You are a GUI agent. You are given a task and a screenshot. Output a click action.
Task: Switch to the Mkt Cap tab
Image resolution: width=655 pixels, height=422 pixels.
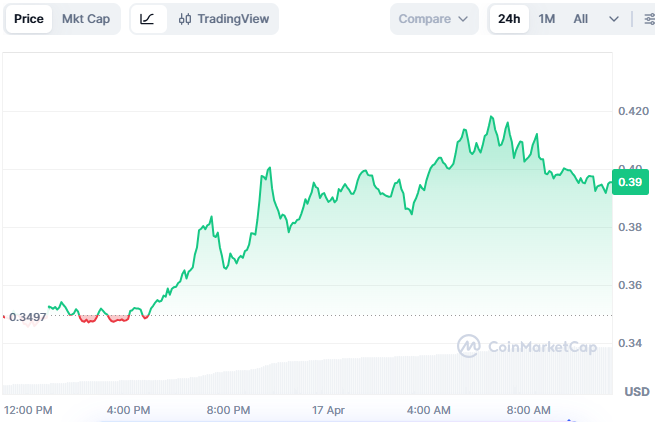click(x=86, y=19)
